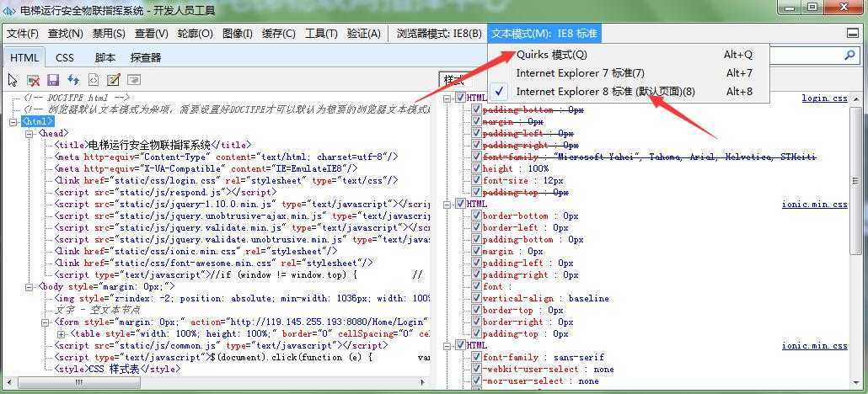
Task: Click the purple save HTML icon
Action: tap(53, 80)
